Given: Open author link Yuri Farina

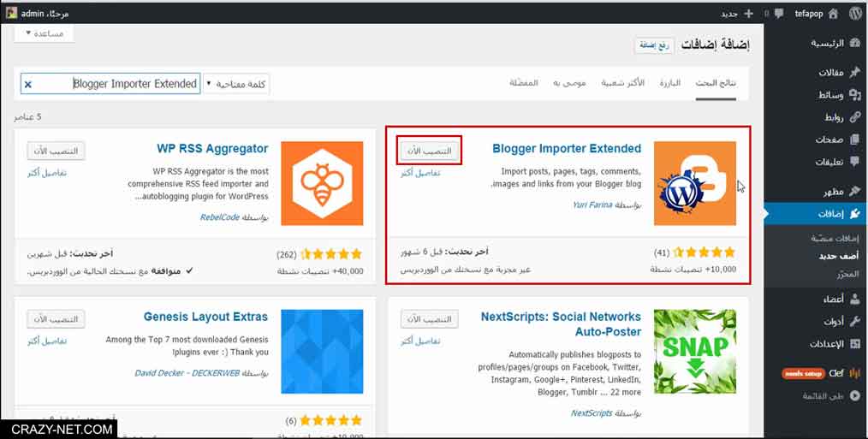Looking at the screenshot, I should (592, 205).
